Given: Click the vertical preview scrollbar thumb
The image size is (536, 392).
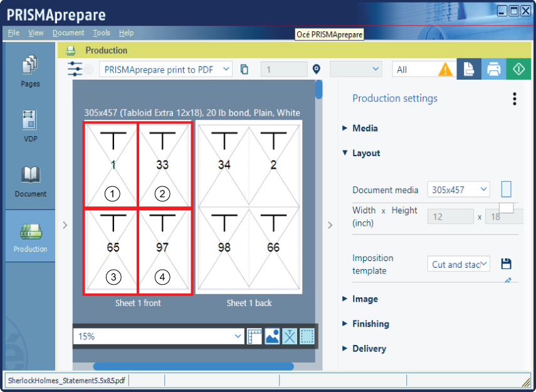Looking at the screenshot, I should (x=318, y=90).
